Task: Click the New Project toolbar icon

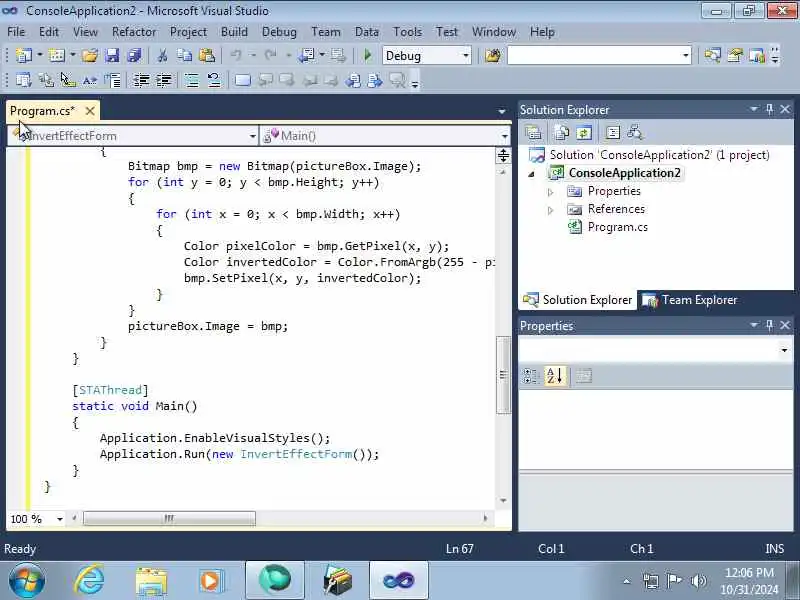Action: click(23, 55)
